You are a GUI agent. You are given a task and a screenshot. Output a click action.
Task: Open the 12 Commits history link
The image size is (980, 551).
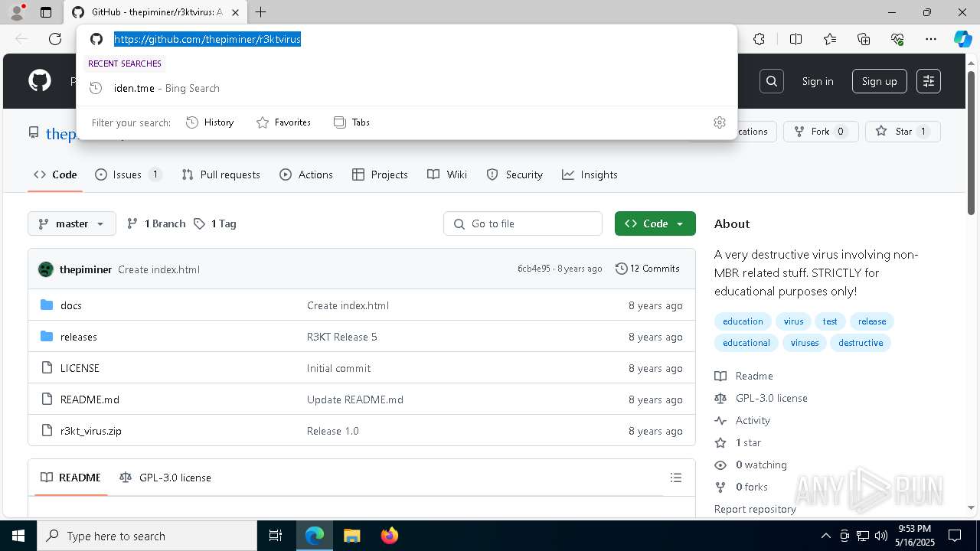click(x=648, y=269)
